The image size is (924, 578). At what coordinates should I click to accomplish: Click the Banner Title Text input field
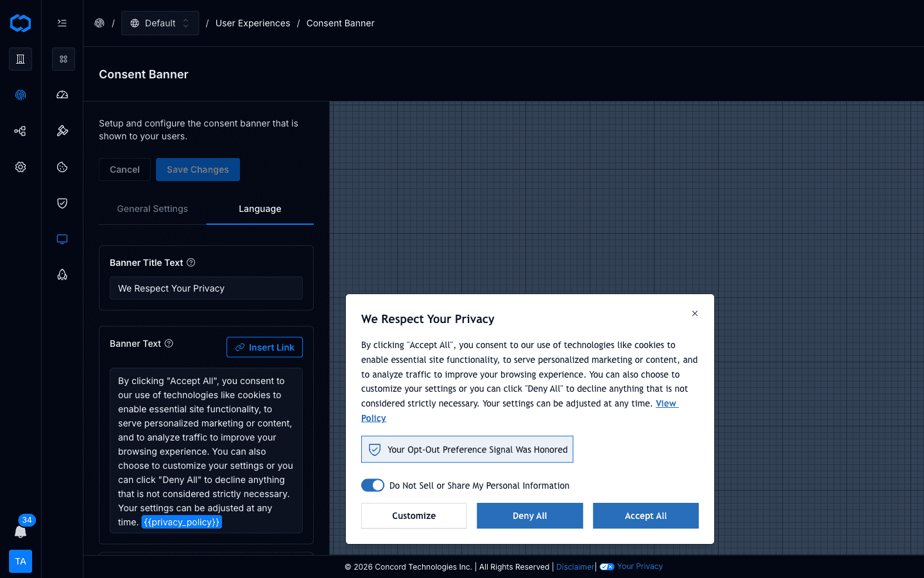point(206,288)
